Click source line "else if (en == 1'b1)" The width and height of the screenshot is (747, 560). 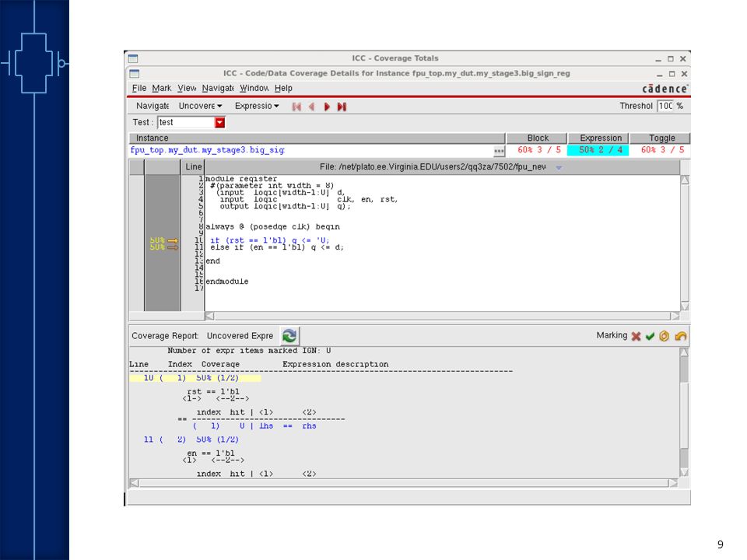click(x=277, y=247)
